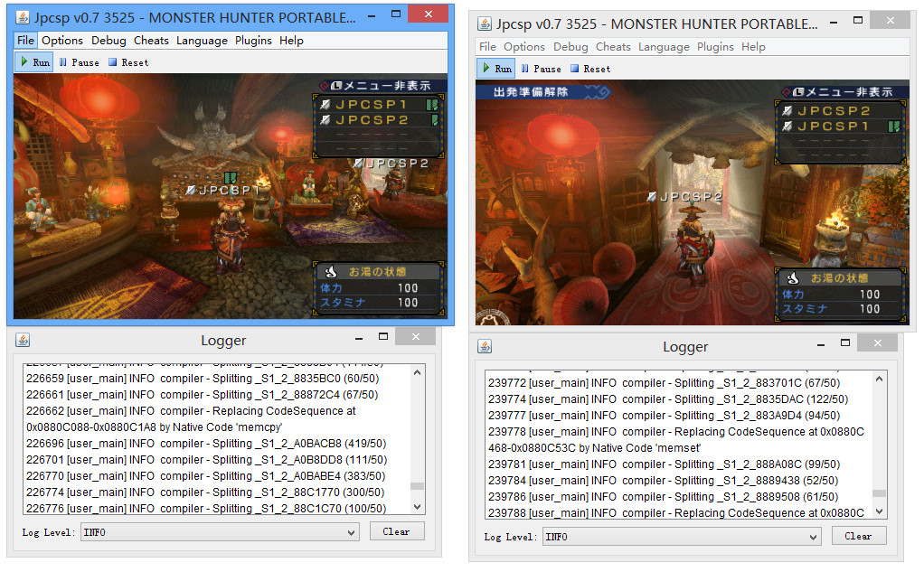Click the Run button in left emulator window

[34, 62]
